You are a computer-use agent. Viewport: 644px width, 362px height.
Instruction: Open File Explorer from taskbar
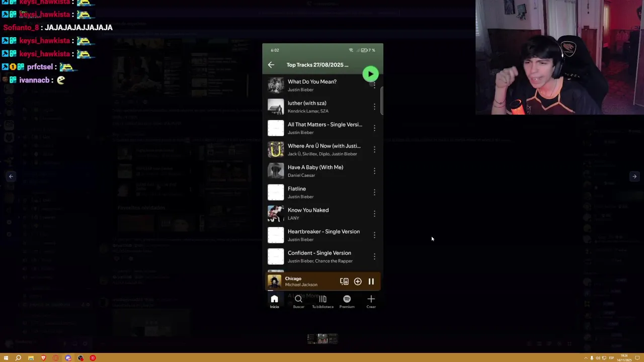point(31,358)
